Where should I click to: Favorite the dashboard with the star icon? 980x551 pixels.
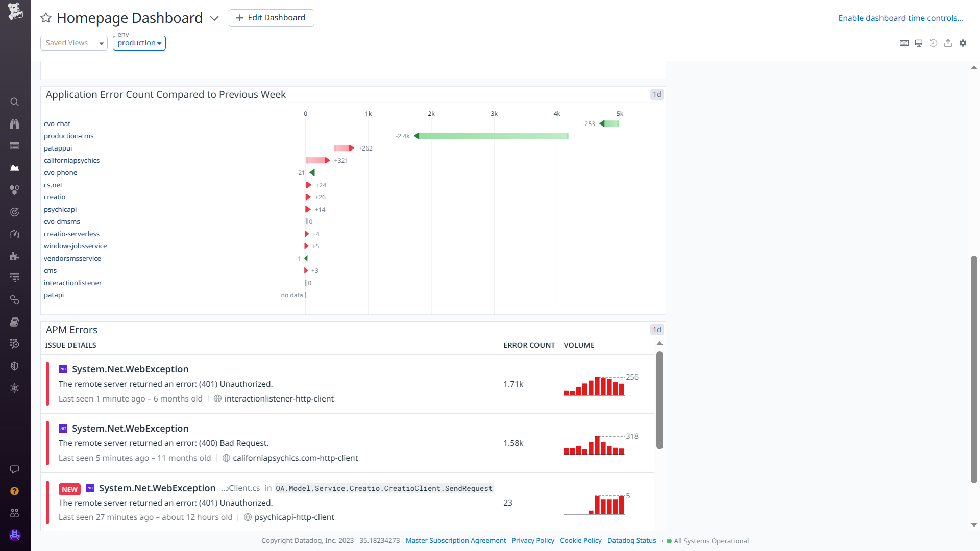(x=46, y=18)
